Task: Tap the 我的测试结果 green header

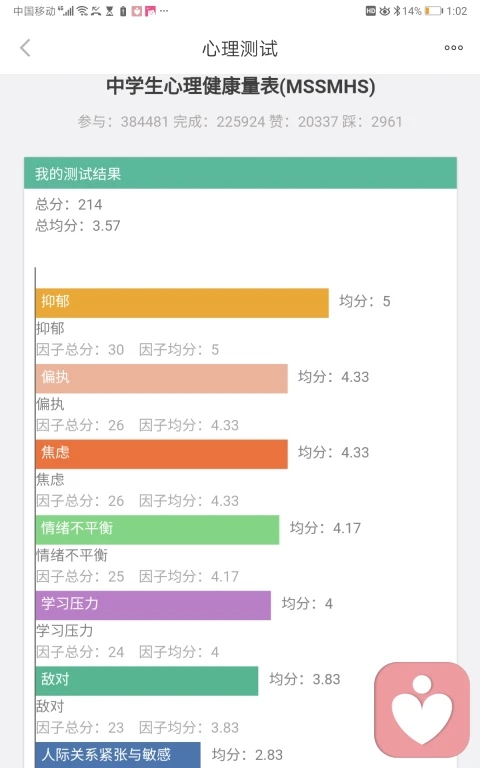Action: tap(240, 173)
